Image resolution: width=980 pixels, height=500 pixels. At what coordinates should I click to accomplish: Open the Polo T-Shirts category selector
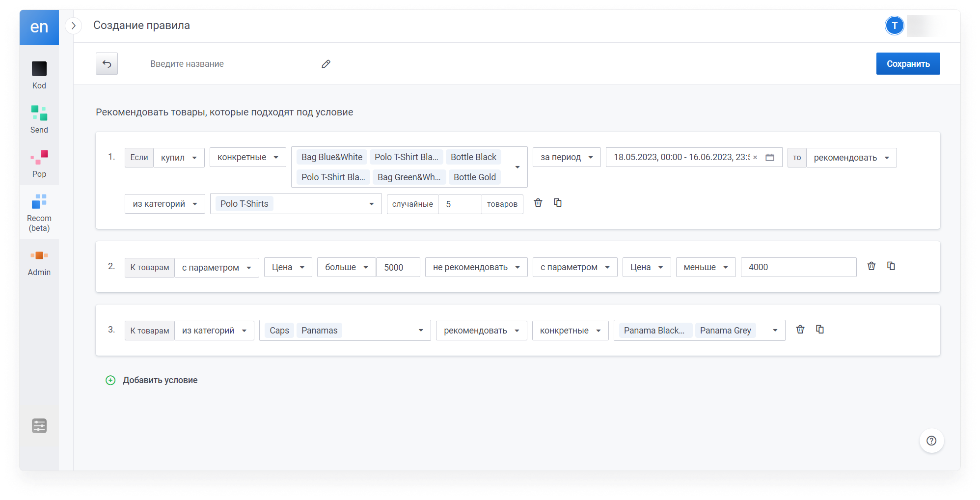(x=296, y=204)
